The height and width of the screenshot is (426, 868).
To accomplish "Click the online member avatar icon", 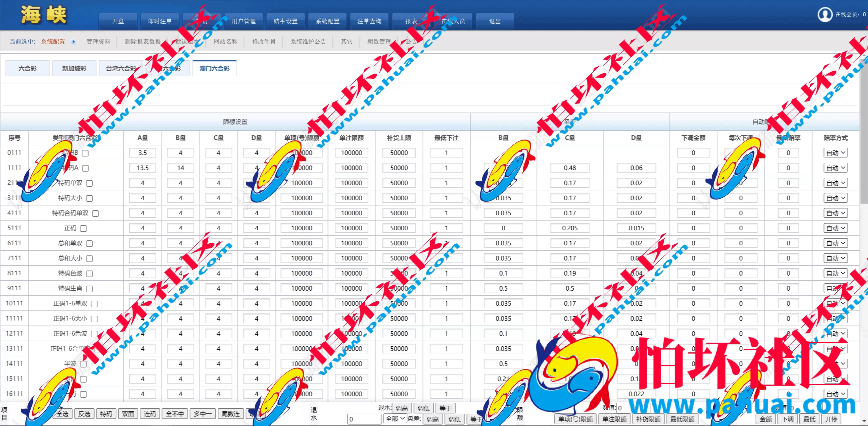I will point(825,15).
